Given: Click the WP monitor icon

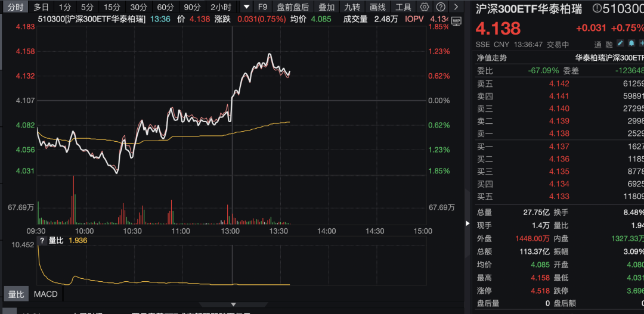Looking at the screenshot, I should [456, 21].
